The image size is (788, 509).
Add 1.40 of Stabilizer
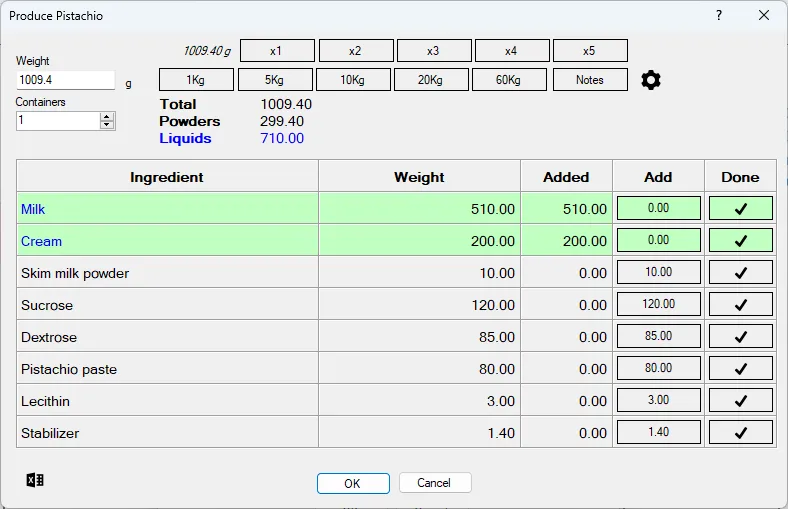[x=658, y=433]
